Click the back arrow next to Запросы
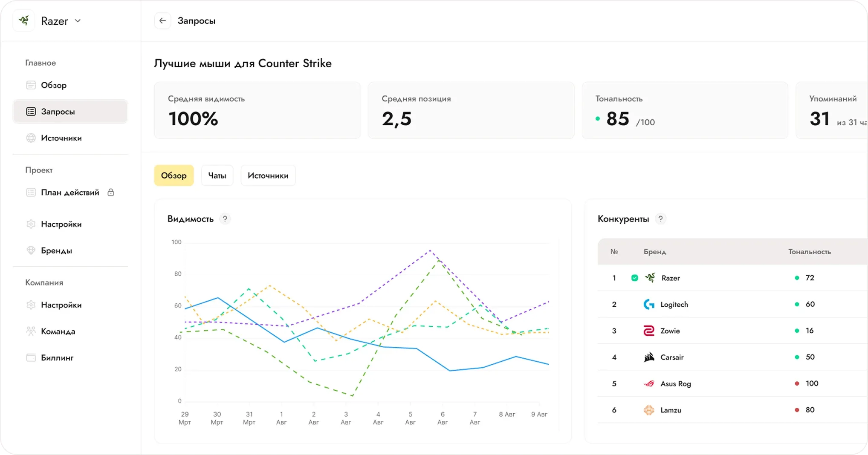The width and height of the screenshot is (868, 455). (162, 21)
